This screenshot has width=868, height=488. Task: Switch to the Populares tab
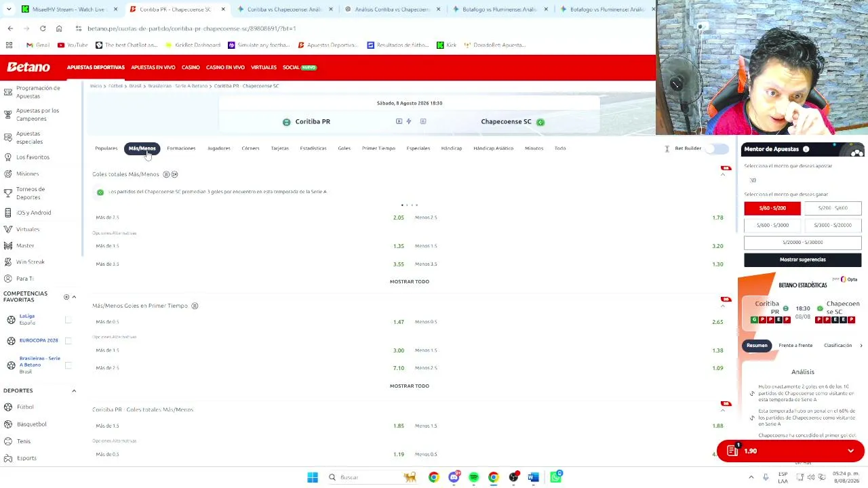106,148
